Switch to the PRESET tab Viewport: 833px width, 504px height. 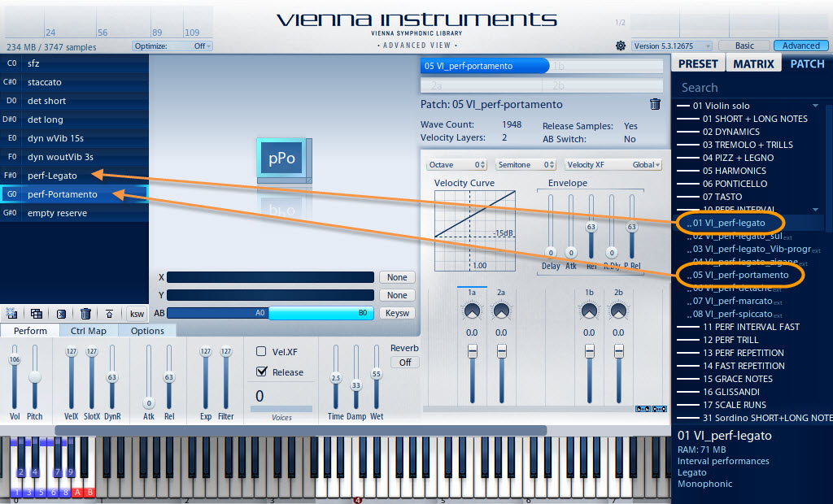coord(697,63)
